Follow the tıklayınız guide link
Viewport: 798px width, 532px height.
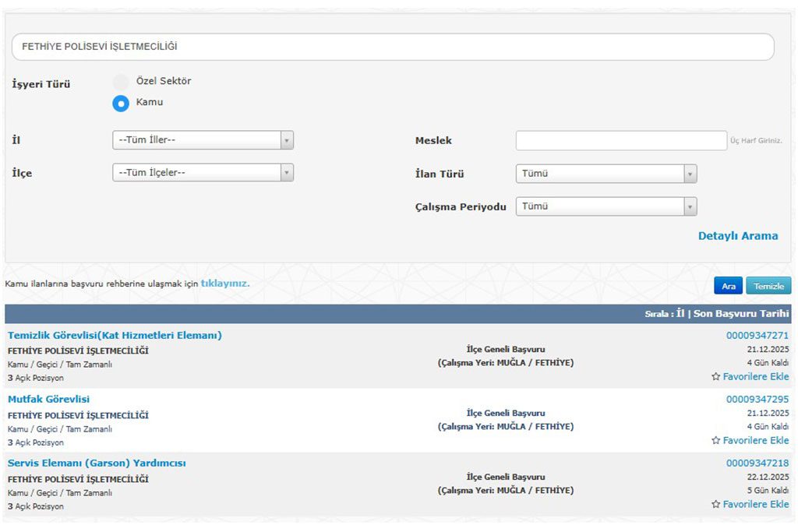click(225, 284)
